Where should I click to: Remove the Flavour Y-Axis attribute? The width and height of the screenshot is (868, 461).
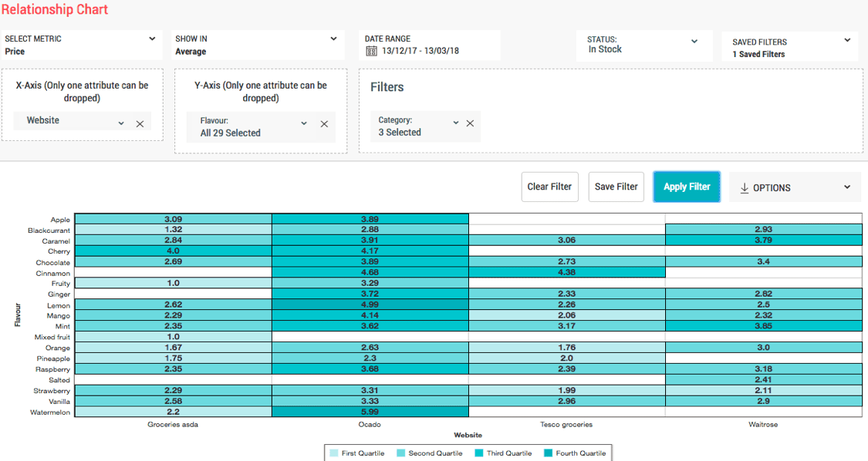324,124
